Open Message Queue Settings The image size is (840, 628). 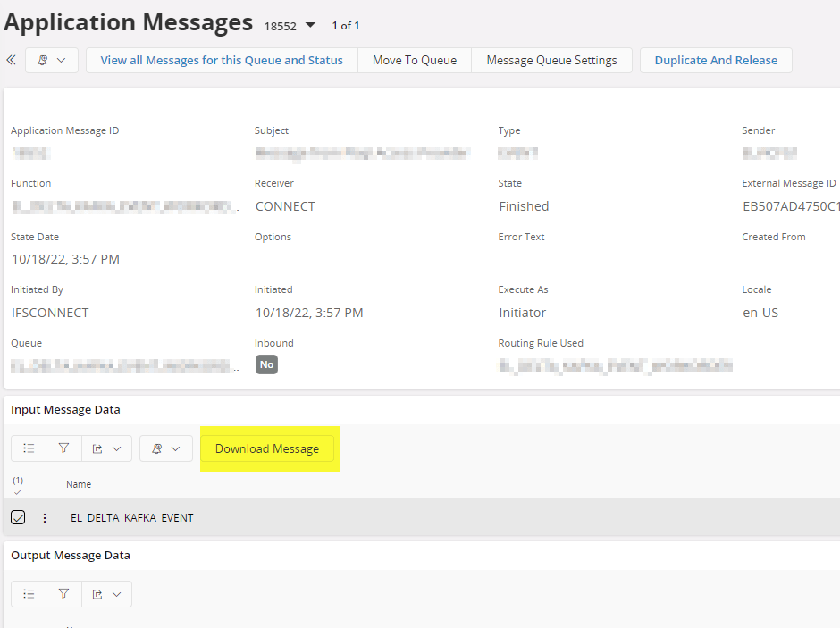[551, 61]
